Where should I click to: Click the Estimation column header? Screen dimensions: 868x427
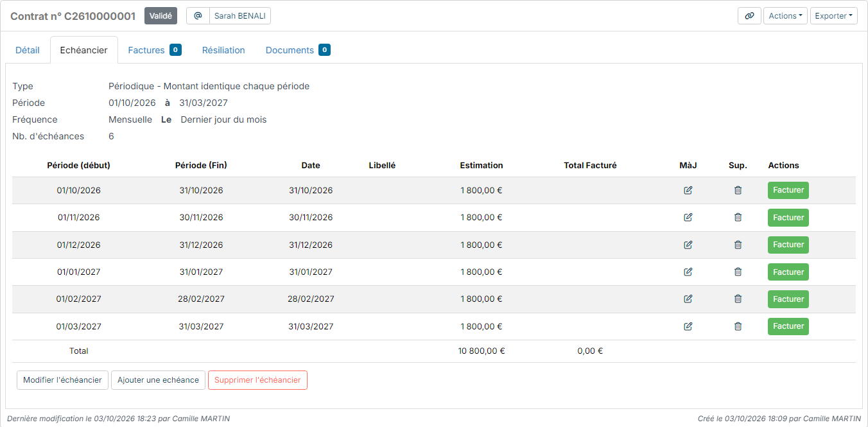pos(482,166)
